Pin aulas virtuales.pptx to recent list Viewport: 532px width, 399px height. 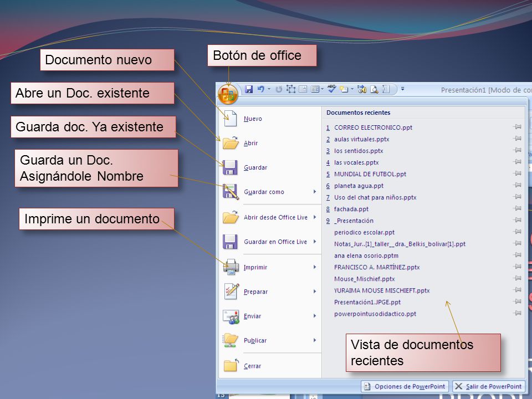[517, 139]
